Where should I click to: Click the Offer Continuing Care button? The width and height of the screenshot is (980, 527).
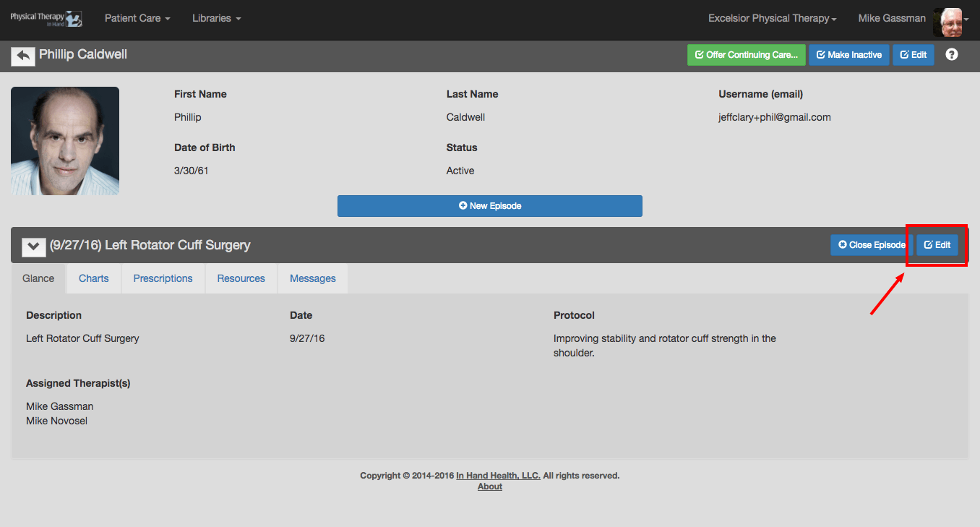click(747, 55)
